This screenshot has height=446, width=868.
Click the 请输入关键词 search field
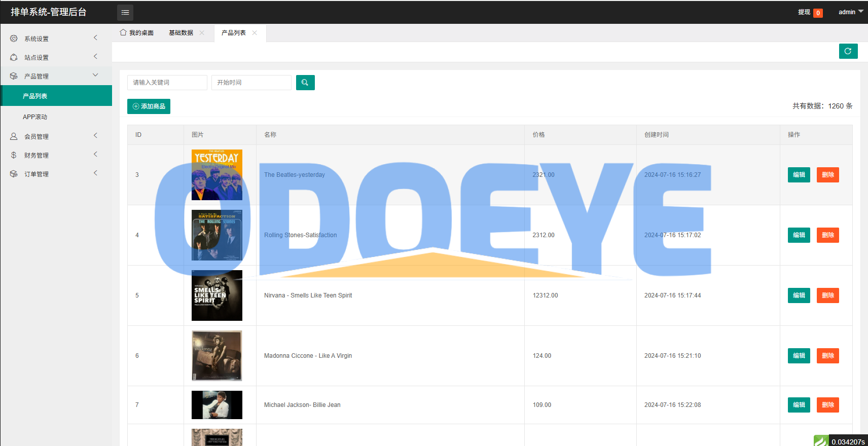coord(167,83)
